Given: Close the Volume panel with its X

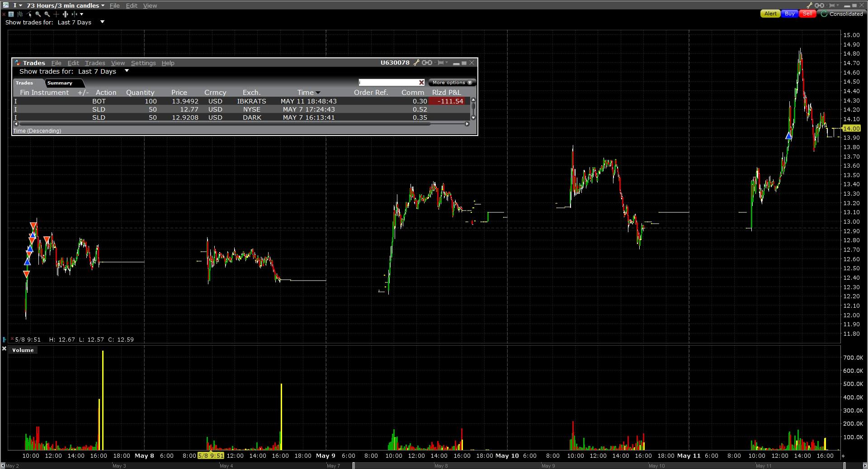Looking at the screenshot, I should (x=4, y=349).
